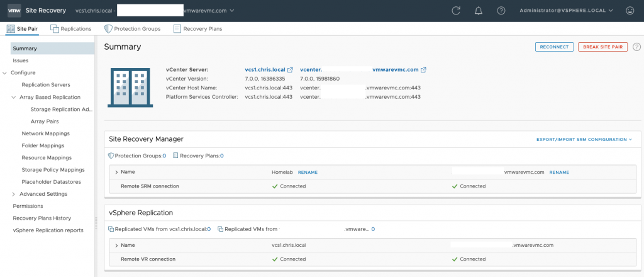Click the help question mark beside Break Site Pair
This screenshot has height=277, width=644.
636,47
